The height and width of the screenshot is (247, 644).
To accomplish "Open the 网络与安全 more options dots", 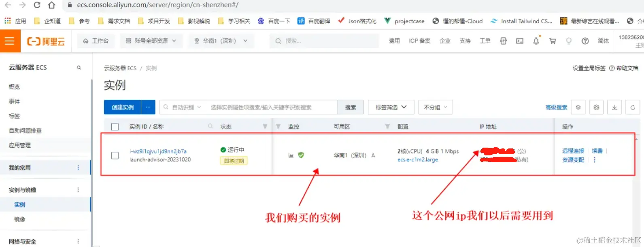I will 78,241.
